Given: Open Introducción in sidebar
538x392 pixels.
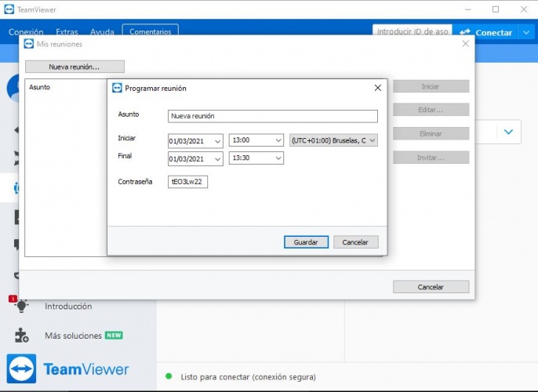Looking at the screenshot, I should (68, 307).
